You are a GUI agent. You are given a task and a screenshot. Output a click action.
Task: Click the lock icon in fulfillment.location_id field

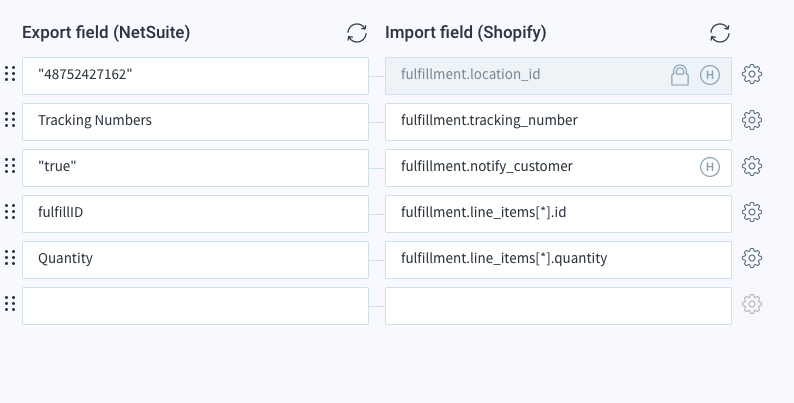tap(680, 75)
